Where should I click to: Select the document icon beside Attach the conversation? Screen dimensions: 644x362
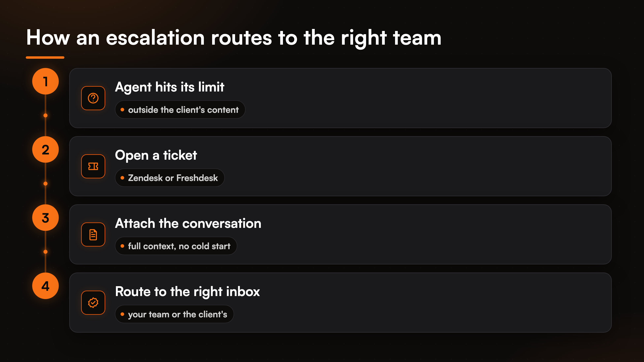[x=93, y=234]
